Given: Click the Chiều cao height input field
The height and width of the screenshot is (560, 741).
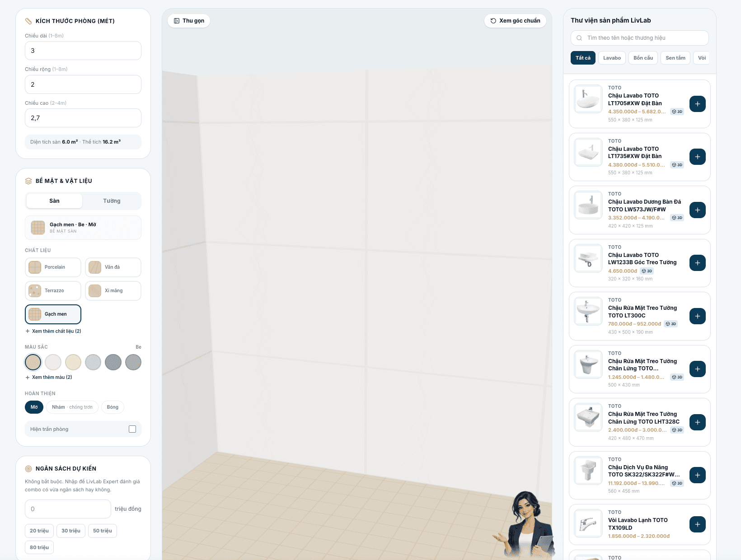Looking at the screenshot, I should 83,118.
